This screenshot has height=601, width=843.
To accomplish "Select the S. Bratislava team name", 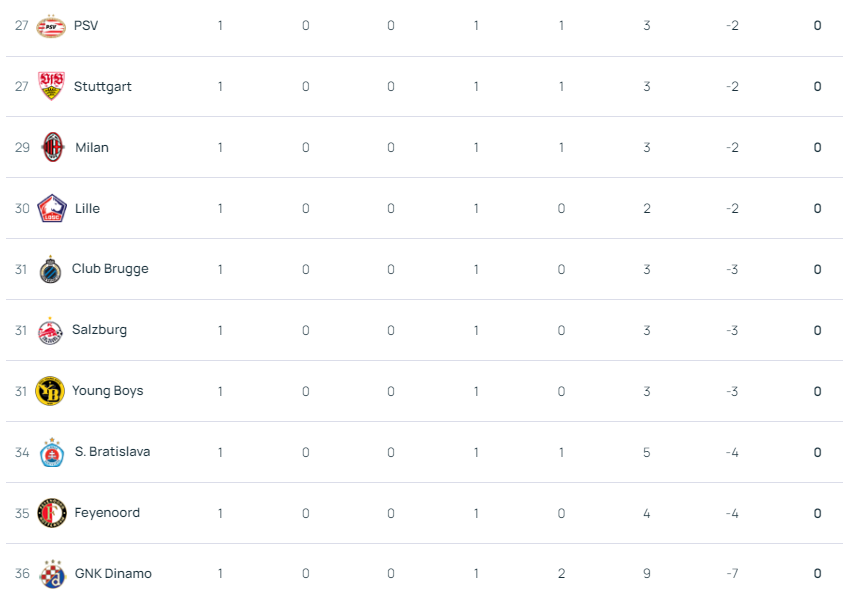I will coord(112,452).
